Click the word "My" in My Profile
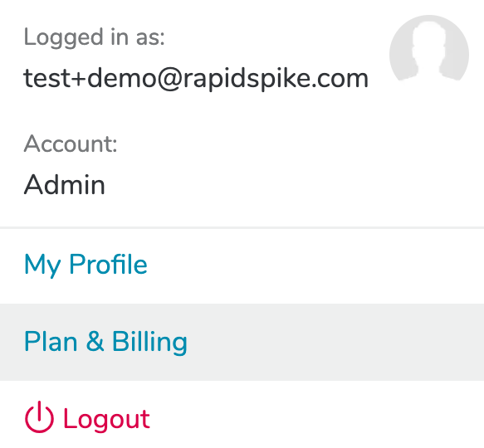This screenshot has height=448, width=484. (42, 265)
